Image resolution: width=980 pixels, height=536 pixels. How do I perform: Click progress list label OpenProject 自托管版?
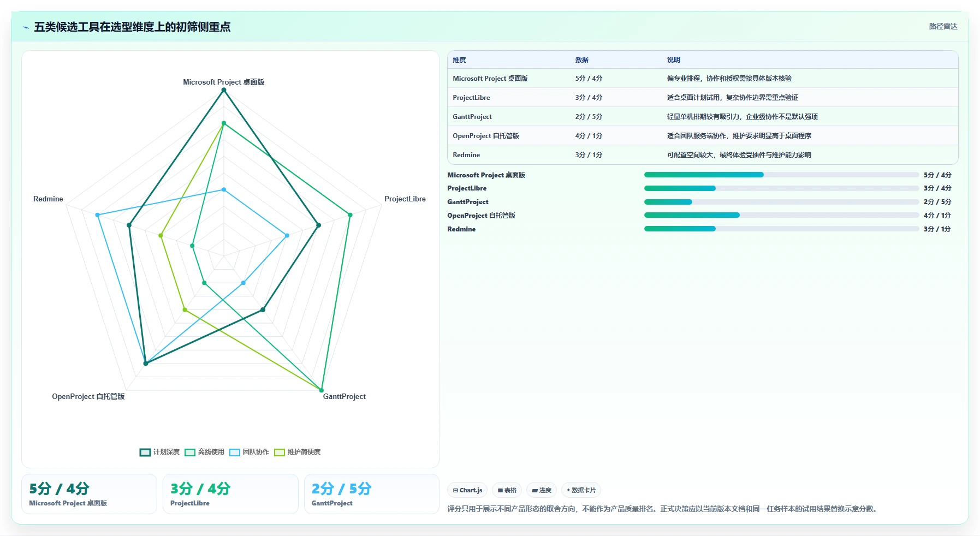pyautogui.click(x=481, y=216)
